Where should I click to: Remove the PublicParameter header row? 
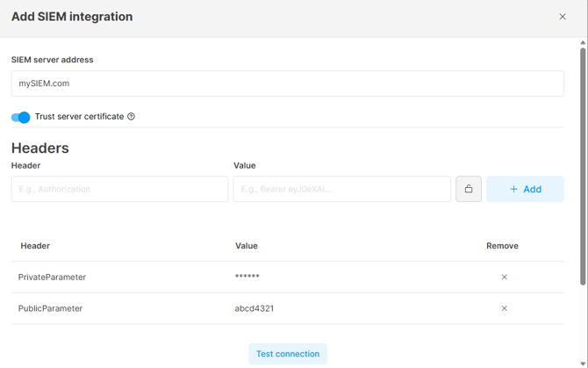point(504,308)
